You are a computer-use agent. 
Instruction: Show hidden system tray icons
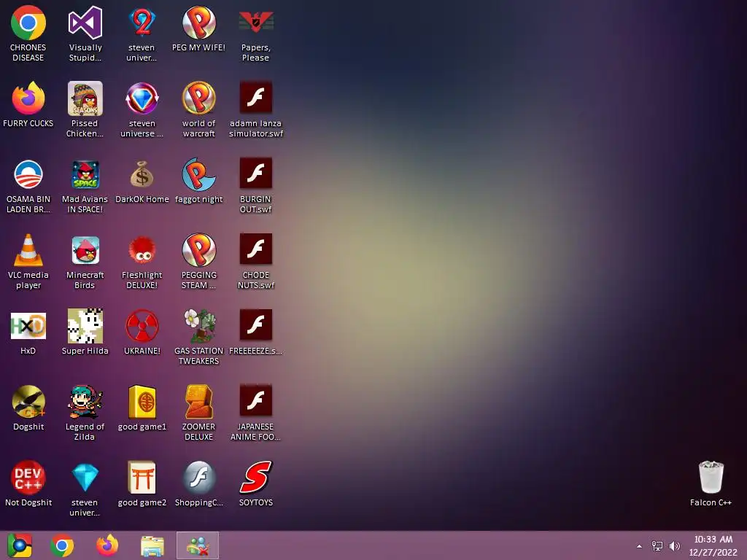639,546
